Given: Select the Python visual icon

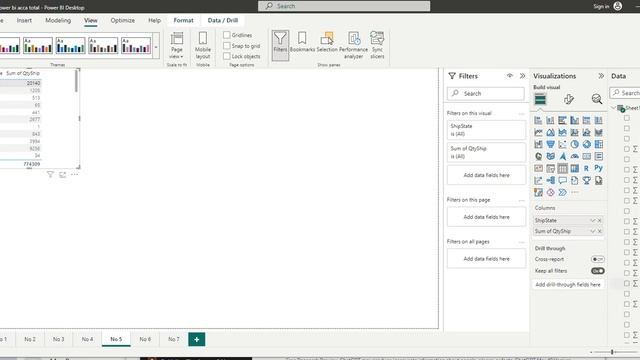Looking at the screenshot, I should (x=598, y=169).
